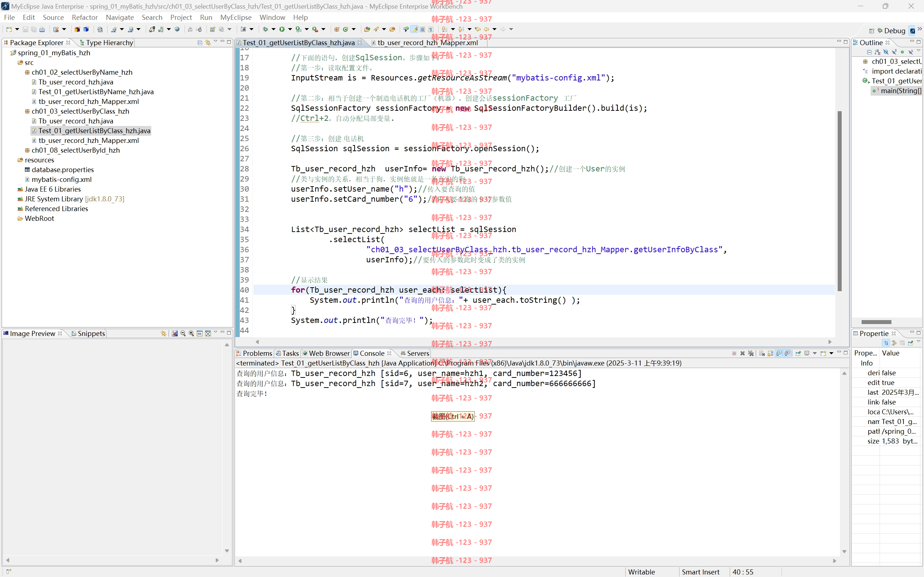The height and width of the screenshot is (577, 924).
Task: Open the Refactor menu
Action: pos(85,17)
